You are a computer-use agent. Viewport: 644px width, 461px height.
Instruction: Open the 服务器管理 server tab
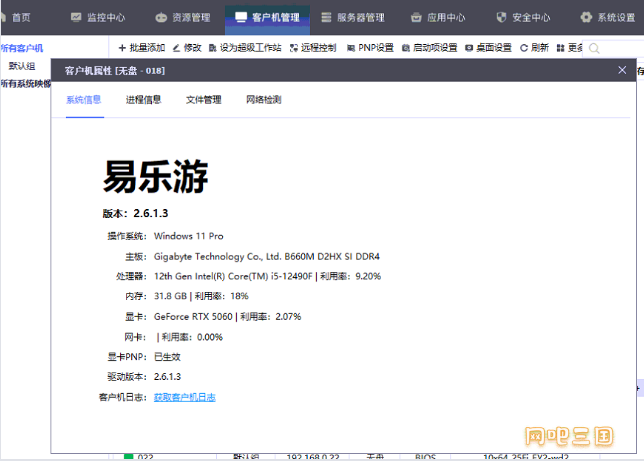click(353, 18)
